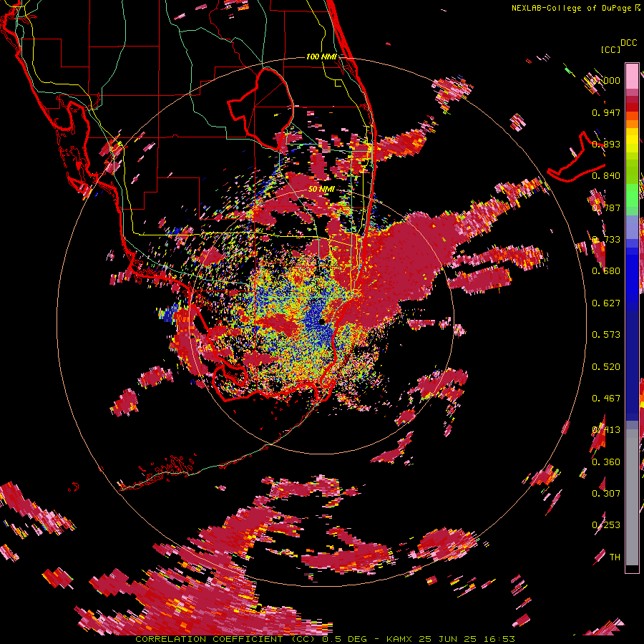
Task: Click the 0.413 scale value
Action: tap(606, 430)
